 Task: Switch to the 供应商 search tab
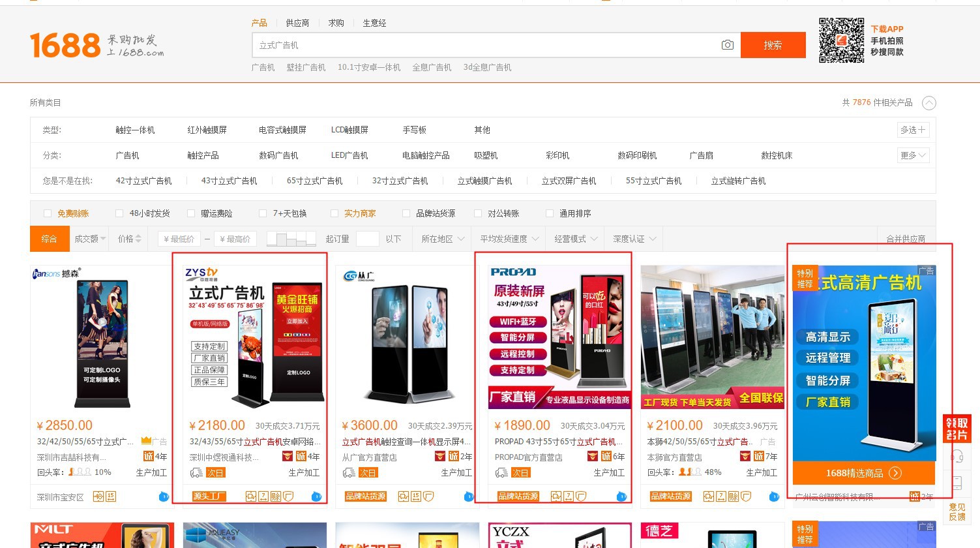[297, 23]
